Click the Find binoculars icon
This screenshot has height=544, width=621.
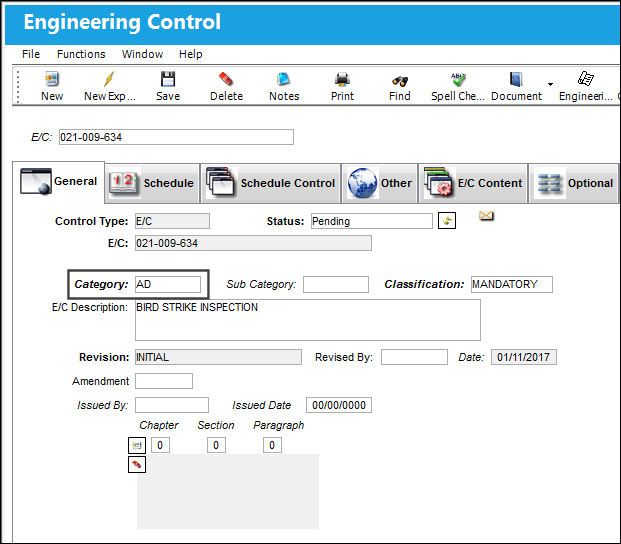point(400,81)
